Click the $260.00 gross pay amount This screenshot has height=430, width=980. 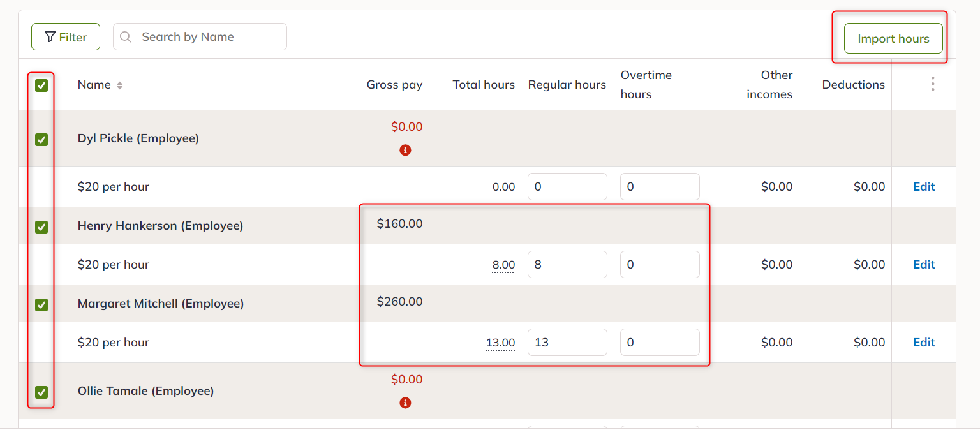399,302
